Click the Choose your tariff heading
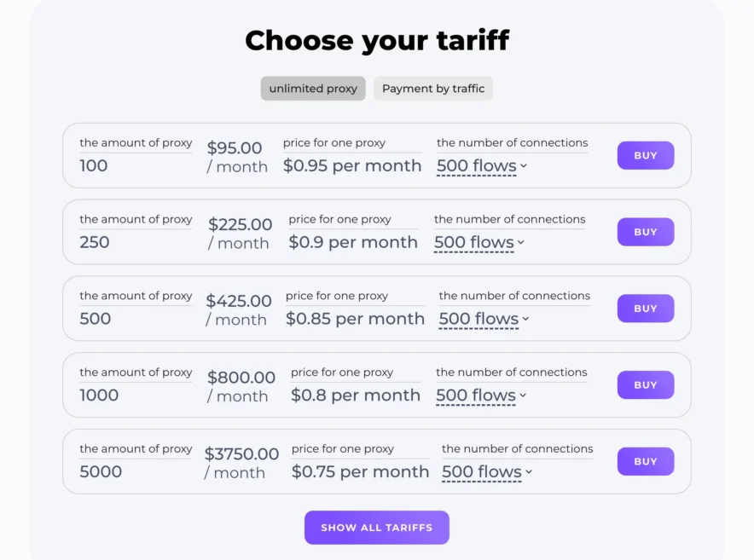 [x=376, y=40]
